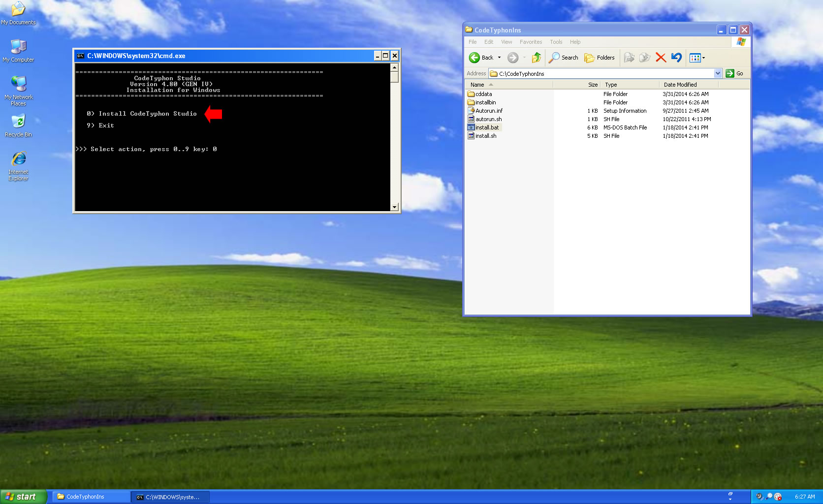Switch to CodeTyphonIns taskbar button
823x504 pixels.
tap(91, 497)
